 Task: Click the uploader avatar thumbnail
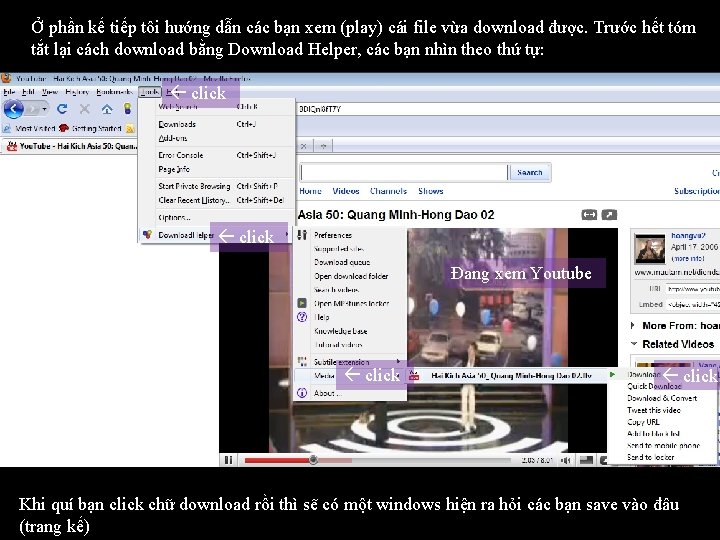click(650, 248)
